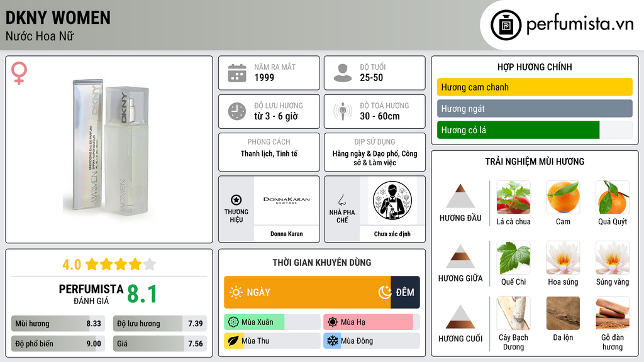644x362 pixels.
Task: Click the Mùi hương 8.33 score bar
Action: 58,324
